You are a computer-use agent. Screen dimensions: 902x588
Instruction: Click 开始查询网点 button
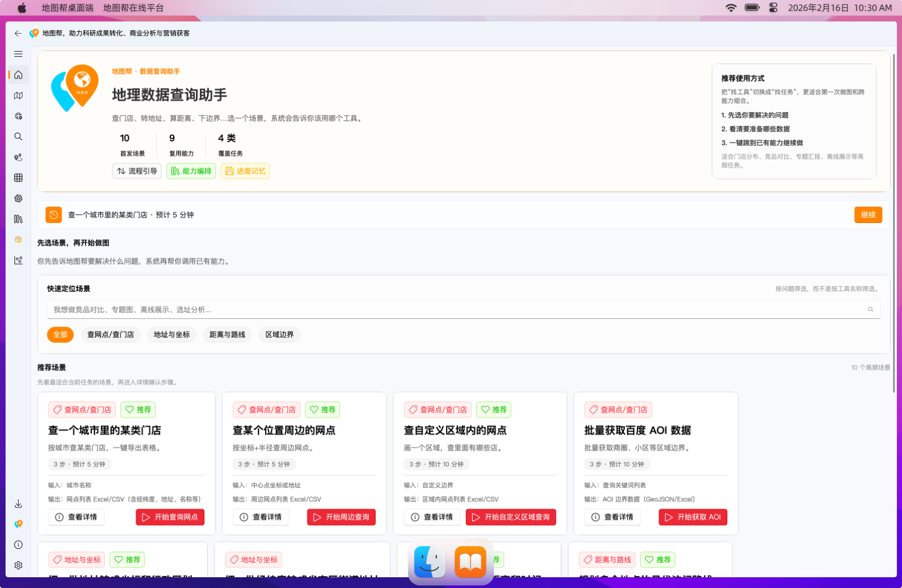170,517
